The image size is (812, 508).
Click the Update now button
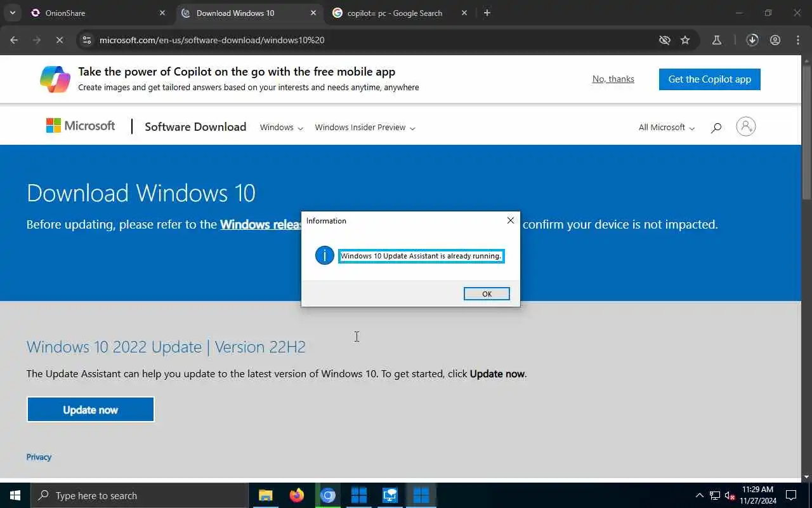click(x=91, y=410)
